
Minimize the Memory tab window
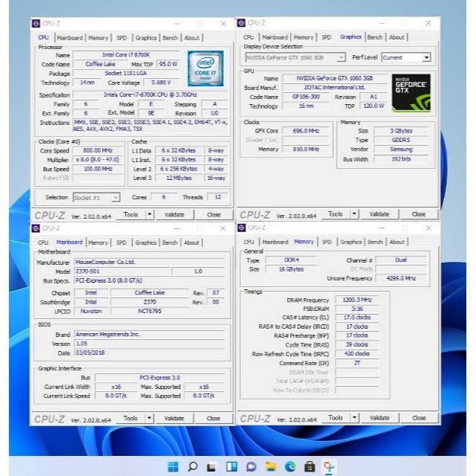point(382,228)
